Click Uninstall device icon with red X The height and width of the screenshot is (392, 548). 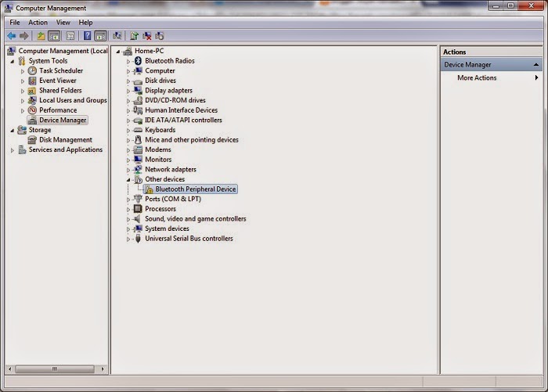(147, 36)
